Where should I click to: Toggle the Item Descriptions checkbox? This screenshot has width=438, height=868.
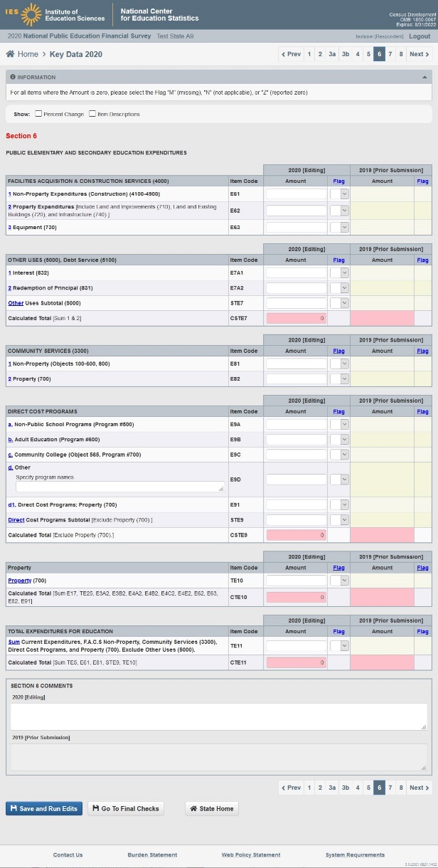92,114
